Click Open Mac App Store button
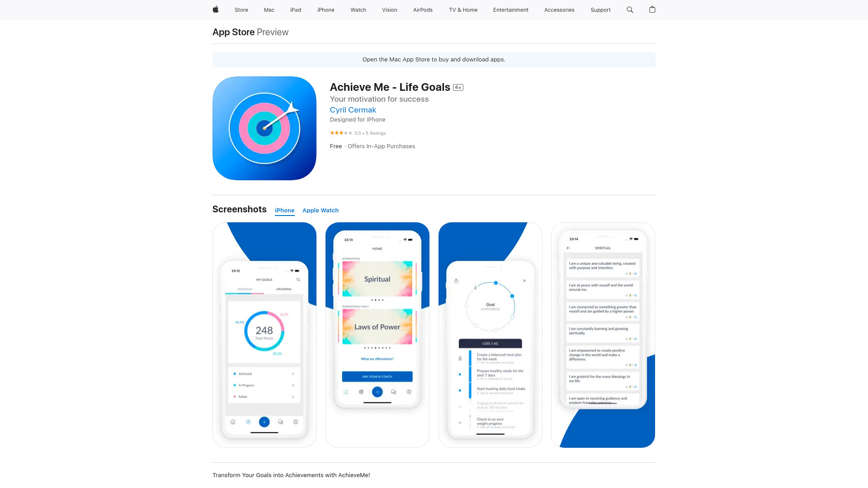Image resolution: width=868 pixels, height=488 pixels. point(434,59)
